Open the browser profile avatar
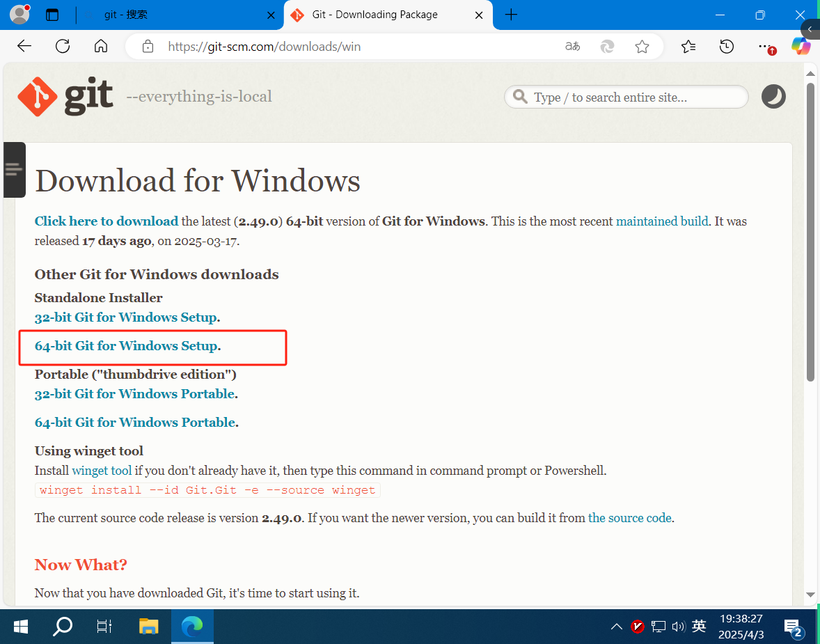Image resolution: width=820 pixels, height=644 pixels. coord(20,15)
